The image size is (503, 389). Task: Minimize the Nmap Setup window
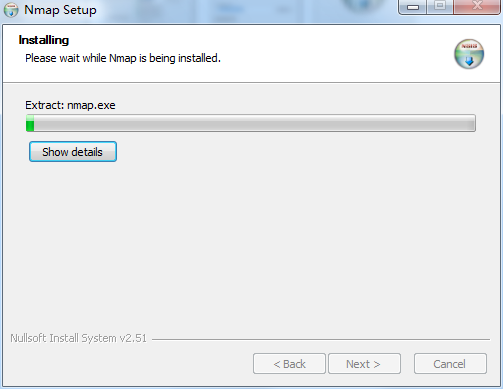click(x=412, y=7)
